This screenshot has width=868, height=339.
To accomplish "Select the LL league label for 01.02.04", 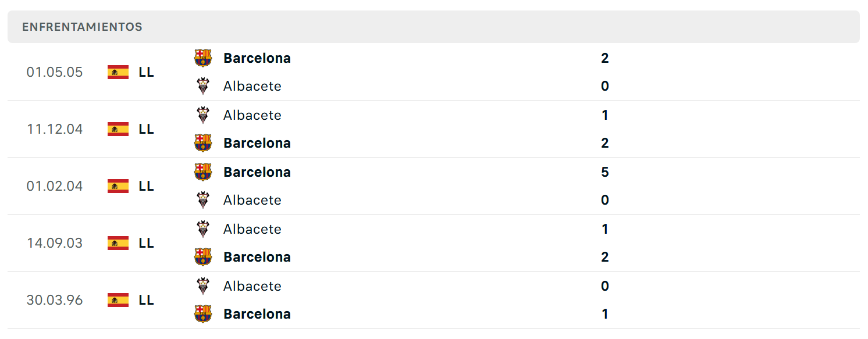I will [147, 186].
